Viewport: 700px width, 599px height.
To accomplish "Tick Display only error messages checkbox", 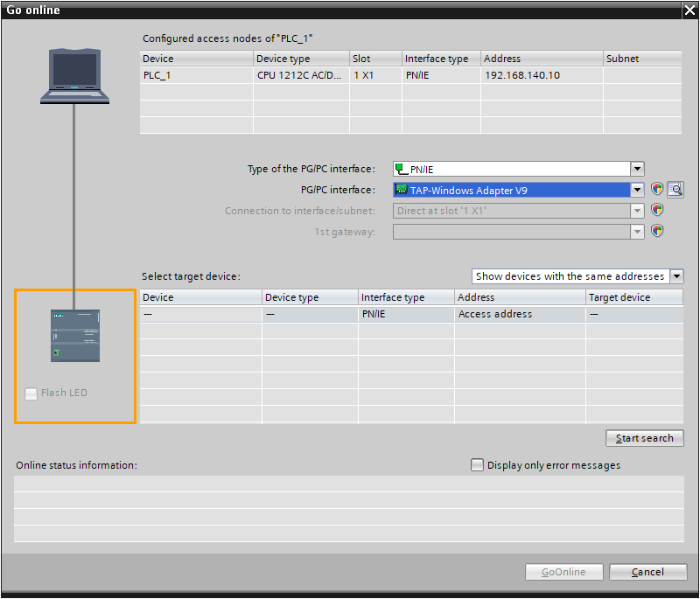I will pyautogui.click(x=477, y=464).
